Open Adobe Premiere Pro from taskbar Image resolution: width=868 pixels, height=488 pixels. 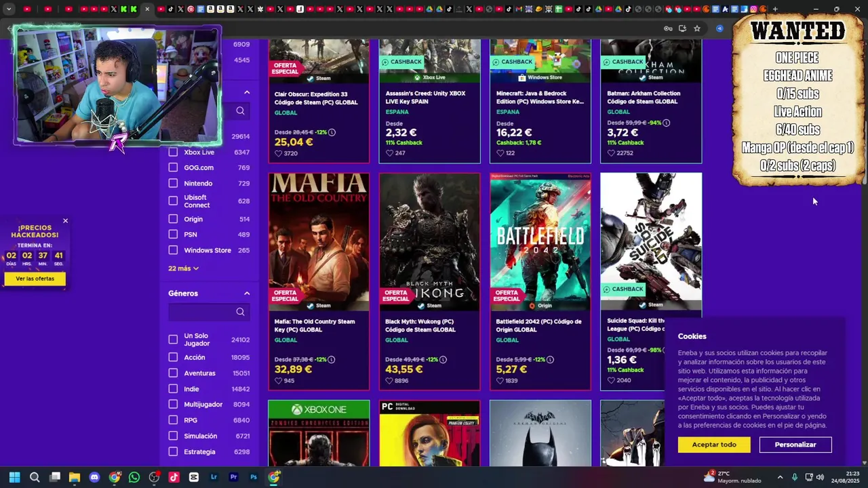(233, 477)
